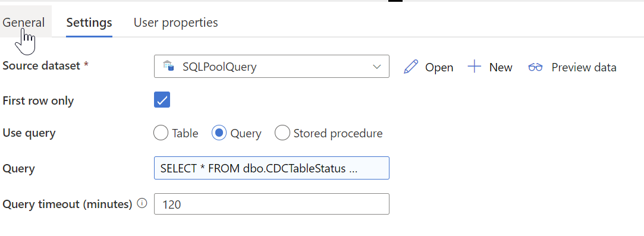This screenshot has height=236, width=644.
Task: Click the New dataset button text
Action: tap(501, 67)
